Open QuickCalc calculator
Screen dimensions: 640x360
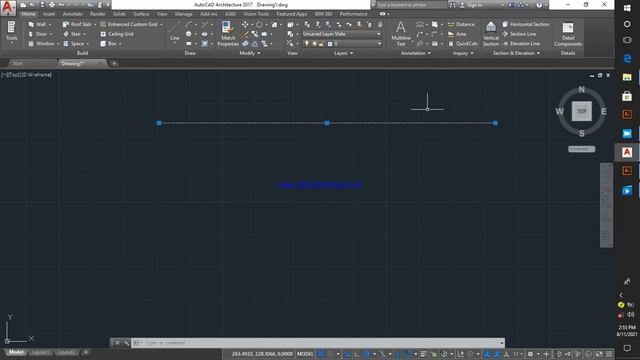[x=463, y=43]
